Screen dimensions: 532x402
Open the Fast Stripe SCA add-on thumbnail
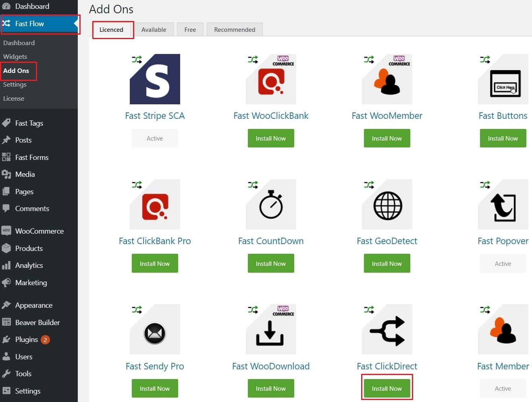(x=155, y=79)
